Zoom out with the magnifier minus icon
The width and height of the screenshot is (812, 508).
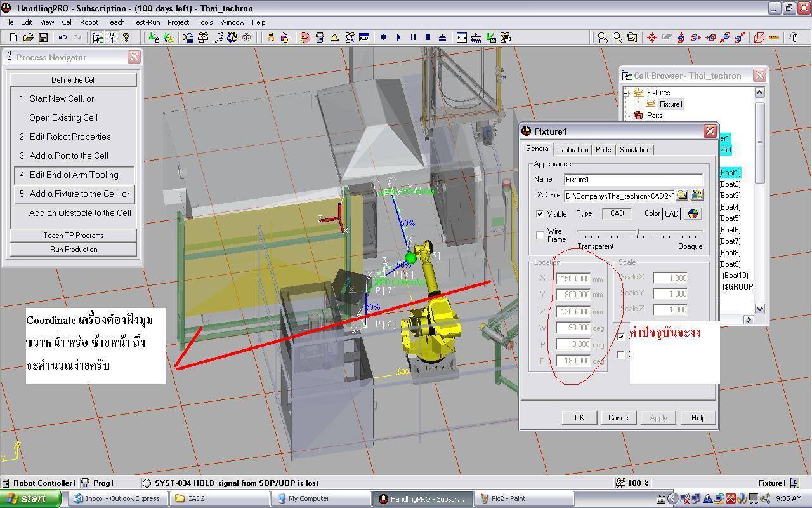[x=617, y=37]
